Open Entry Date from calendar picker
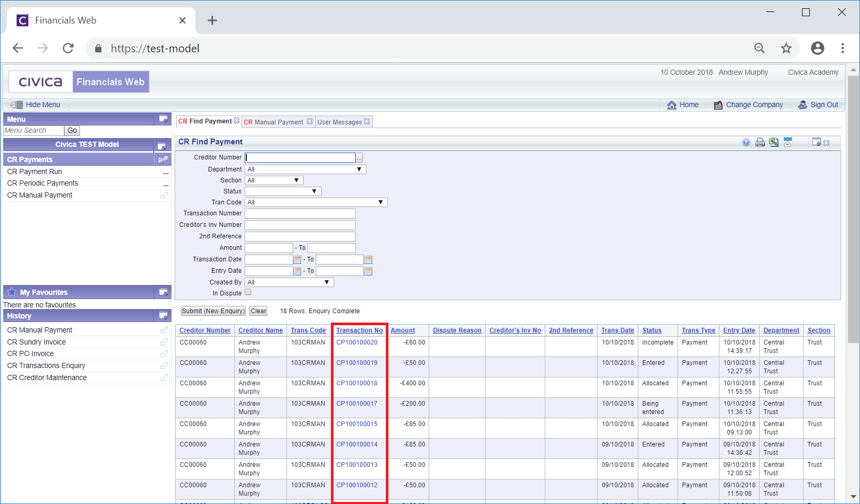Screen dimensions: 860x504 click(x=297, y=271)
